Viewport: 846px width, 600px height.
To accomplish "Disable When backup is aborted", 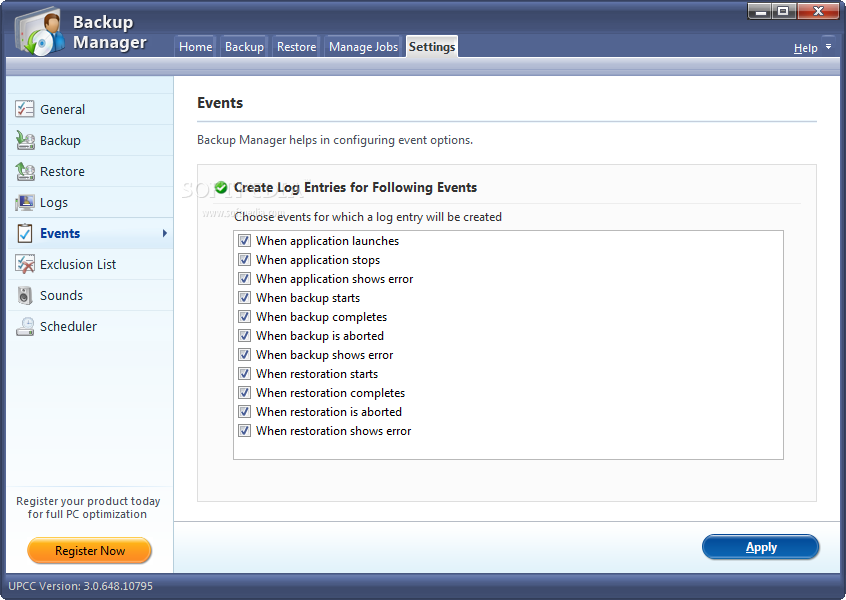I will [x=244, y=336].
